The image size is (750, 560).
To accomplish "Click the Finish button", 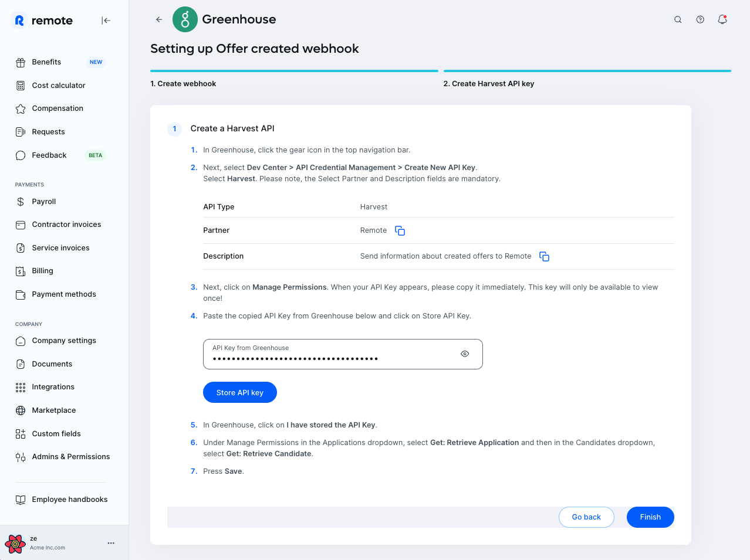I will coord(650,517).
